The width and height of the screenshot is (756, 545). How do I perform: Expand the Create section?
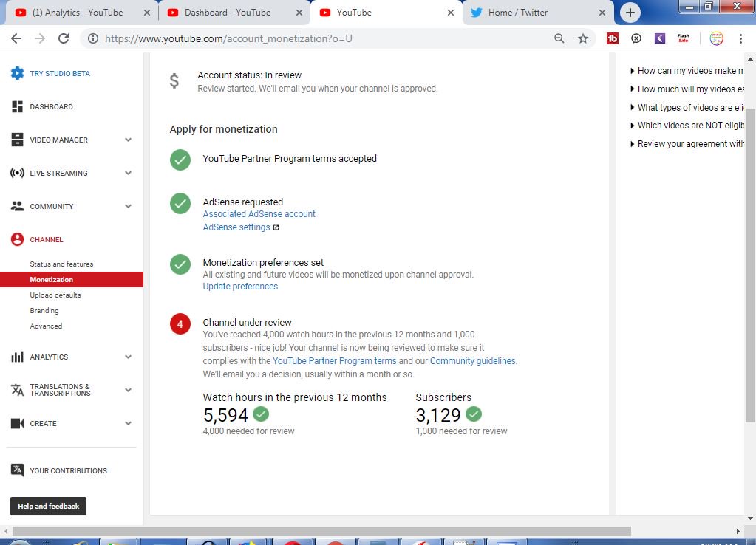(x=129, y=424)
